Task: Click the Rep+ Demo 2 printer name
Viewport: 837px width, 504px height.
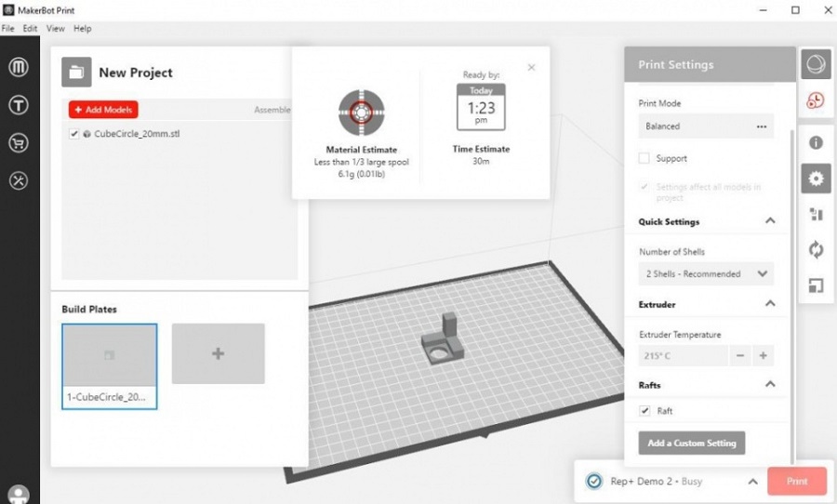Action: tap(641, 481)
